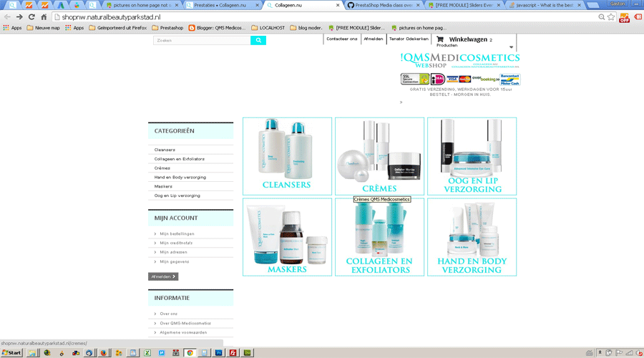The height and width of the screenshot is (358, 644).
Task: Open Mijn adressen
Action: (173, 252)
